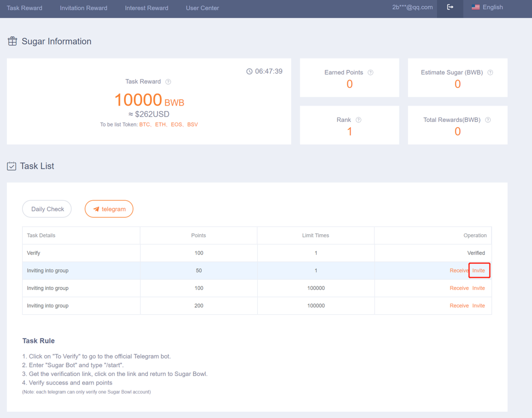Switch to the Daily Check tab
This screenshot has width=532, height=418.
47,209
